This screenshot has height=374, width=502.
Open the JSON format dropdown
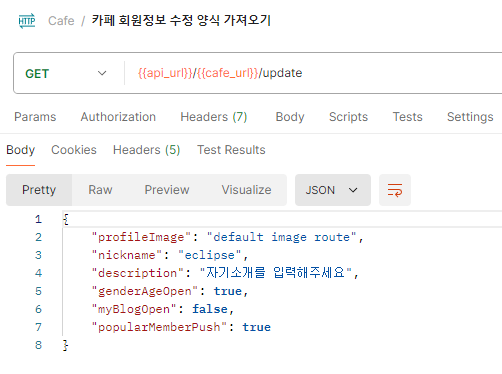[333, 190]
